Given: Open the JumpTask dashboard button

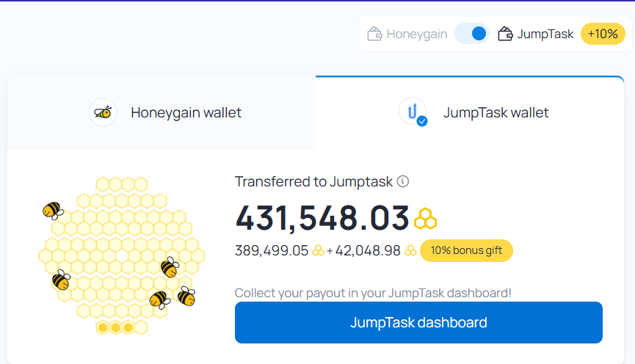Looking at the screenshot, I should 418,322.
